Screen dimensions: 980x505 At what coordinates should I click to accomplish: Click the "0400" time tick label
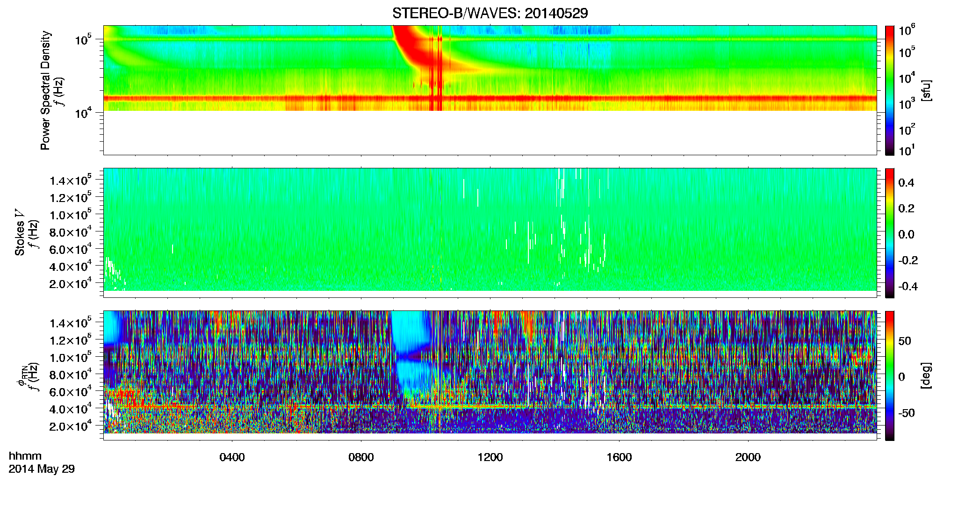coord(232,457)
